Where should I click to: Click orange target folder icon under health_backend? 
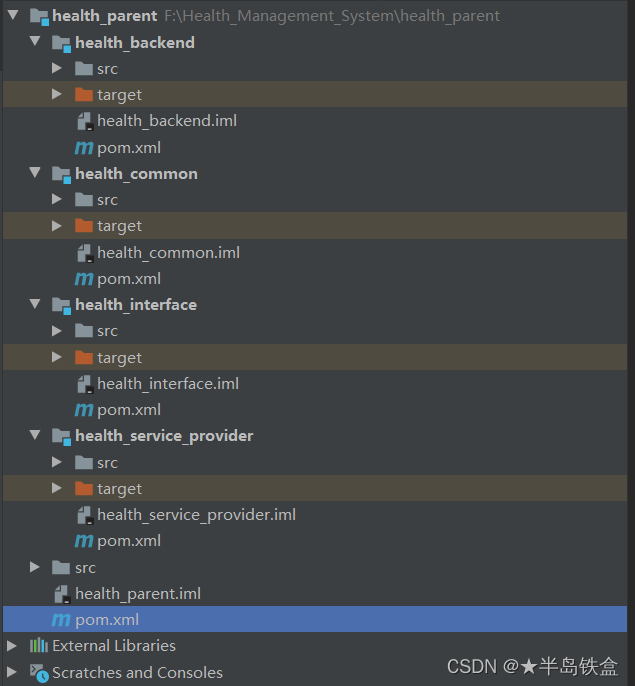coord(84,94)
